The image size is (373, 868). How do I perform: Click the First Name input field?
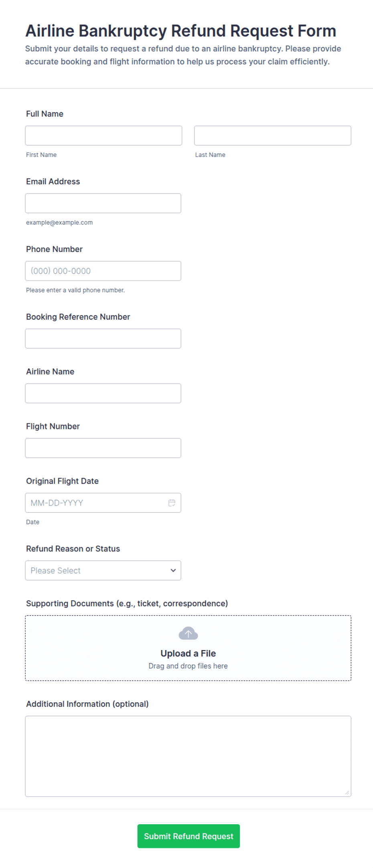click(x=103, y=136)
